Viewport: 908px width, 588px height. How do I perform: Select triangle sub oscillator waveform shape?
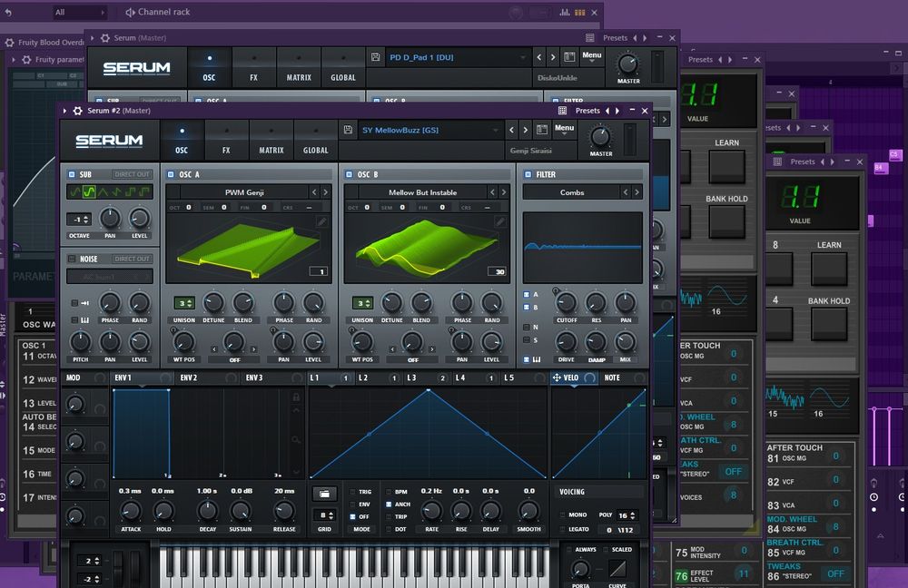pos(103,191)
